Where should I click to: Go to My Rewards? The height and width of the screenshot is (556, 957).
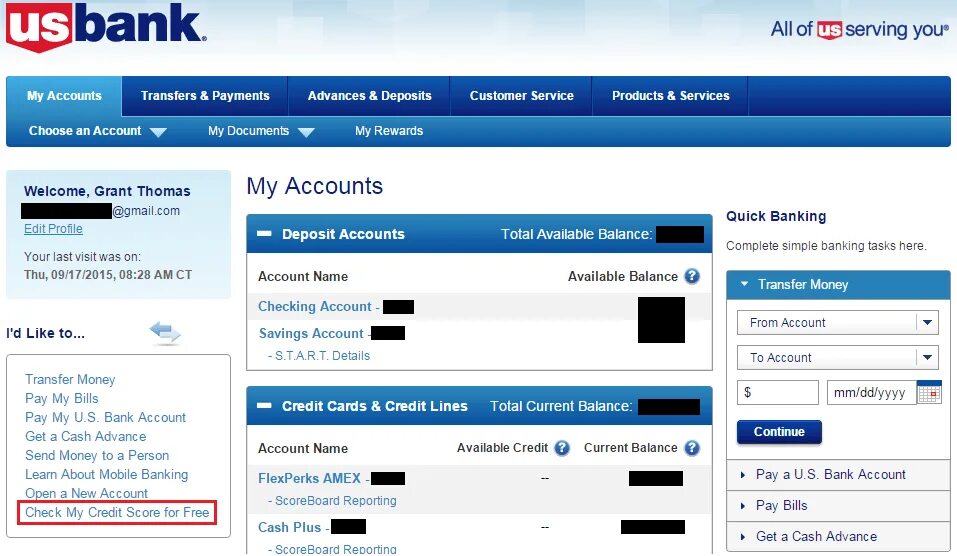(389, 131)
